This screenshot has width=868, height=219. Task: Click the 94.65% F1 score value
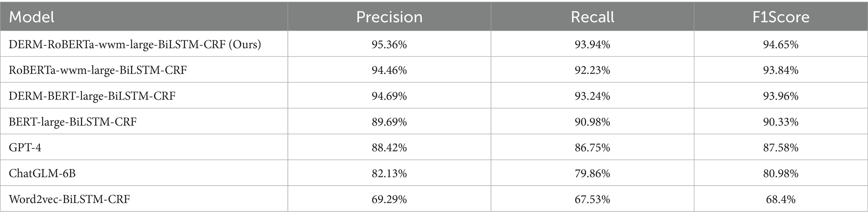click(780, 44)
